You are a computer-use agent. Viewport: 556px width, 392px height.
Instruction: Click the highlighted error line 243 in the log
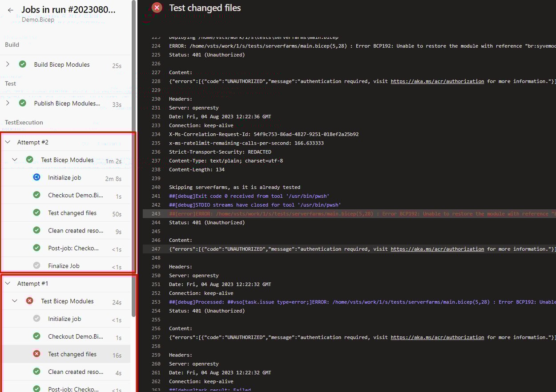(x=311, y=213)
